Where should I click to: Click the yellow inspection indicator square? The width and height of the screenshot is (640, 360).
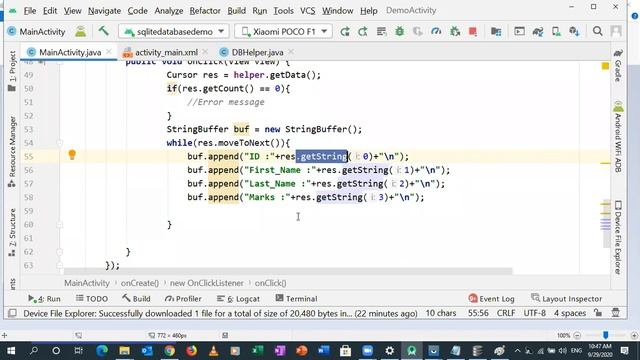click(x=605, y=66)
